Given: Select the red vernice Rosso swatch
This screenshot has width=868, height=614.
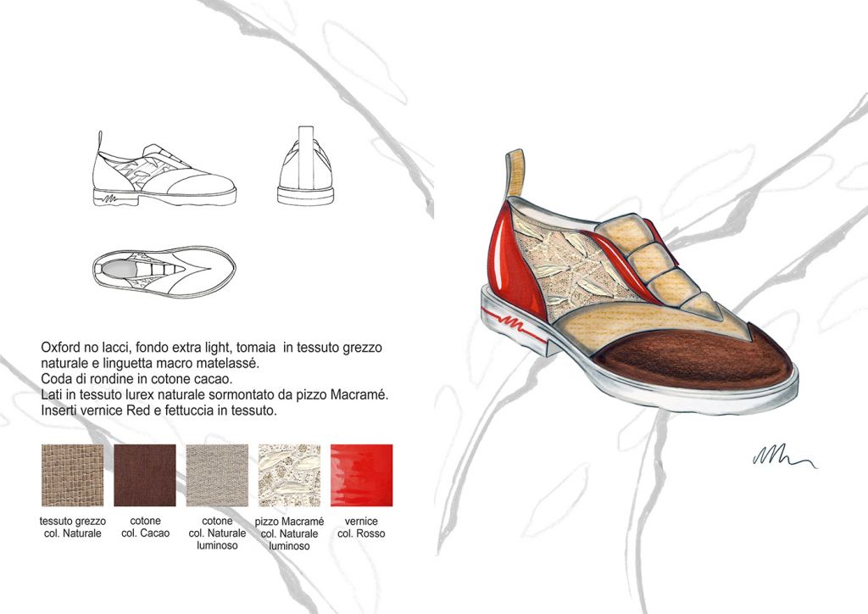Looking at the screenshot, I should click(x=361, y=475).
